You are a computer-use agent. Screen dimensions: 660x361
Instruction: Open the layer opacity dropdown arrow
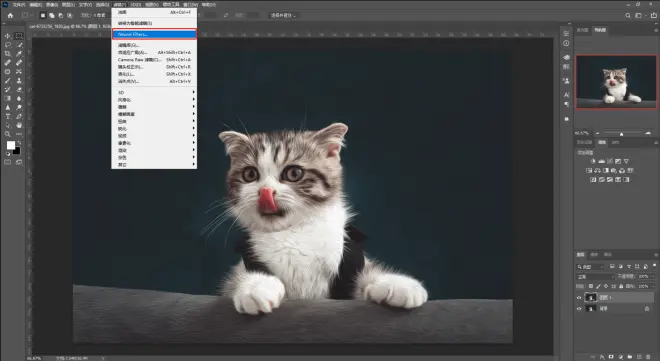coord(653,276)
